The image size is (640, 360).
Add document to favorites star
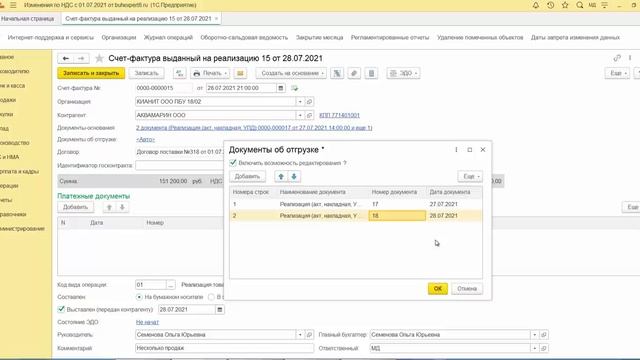[x=99, y=58]
